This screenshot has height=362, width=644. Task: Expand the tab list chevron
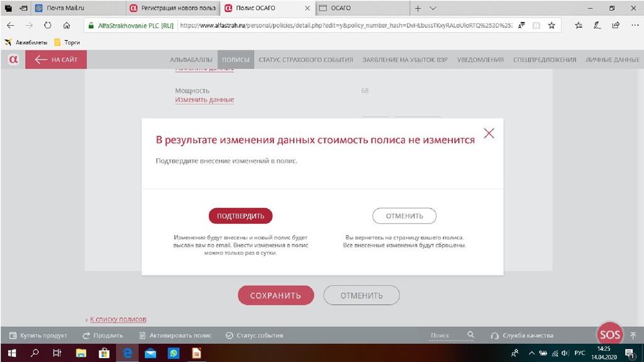(433, 8)
